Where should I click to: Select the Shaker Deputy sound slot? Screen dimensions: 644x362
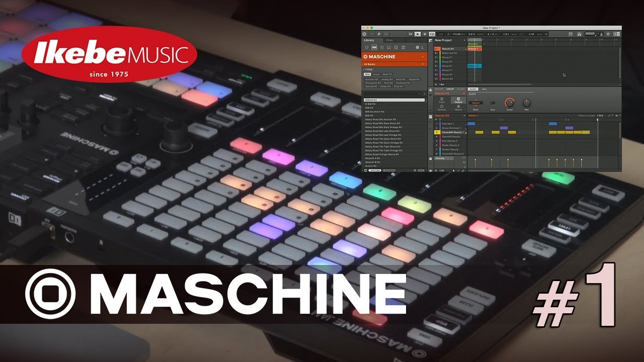(x=450, y=149)
